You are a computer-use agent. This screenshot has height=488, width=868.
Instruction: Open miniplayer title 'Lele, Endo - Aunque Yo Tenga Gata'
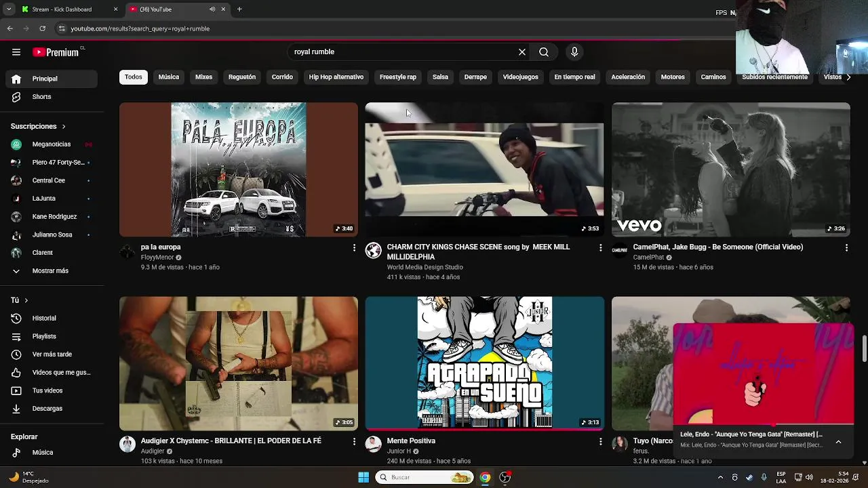coord(751,434)
